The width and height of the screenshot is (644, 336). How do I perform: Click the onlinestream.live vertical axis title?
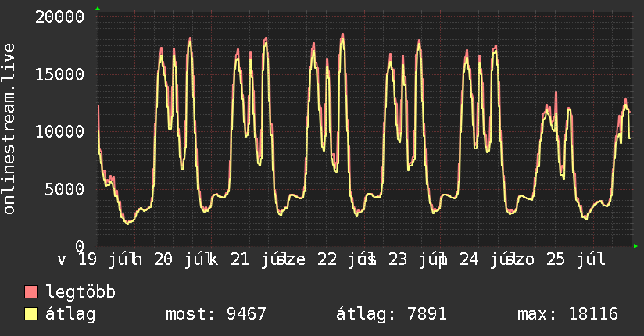(x=9, y=129)
